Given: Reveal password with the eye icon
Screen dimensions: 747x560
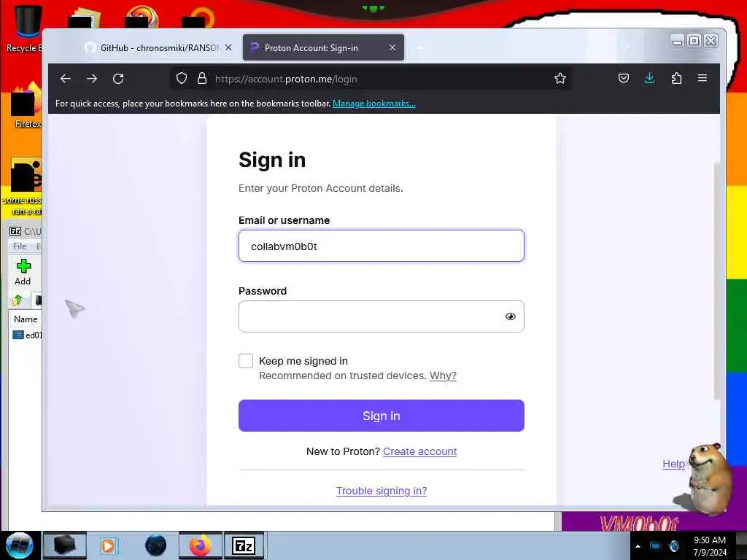Looking at the screenshot, I should click(x=510, y=316).
